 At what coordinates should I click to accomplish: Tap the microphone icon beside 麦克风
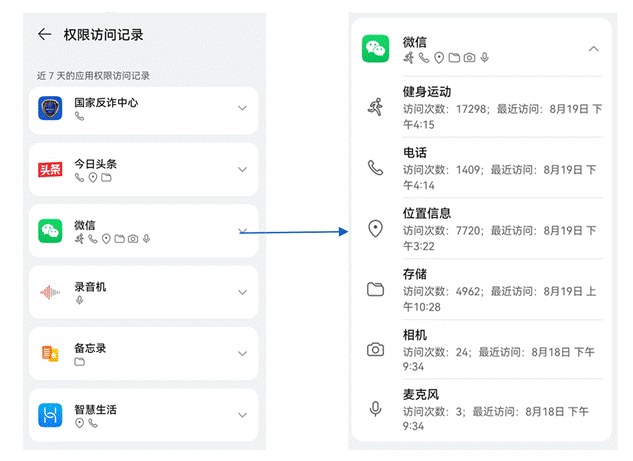(375, 409)
